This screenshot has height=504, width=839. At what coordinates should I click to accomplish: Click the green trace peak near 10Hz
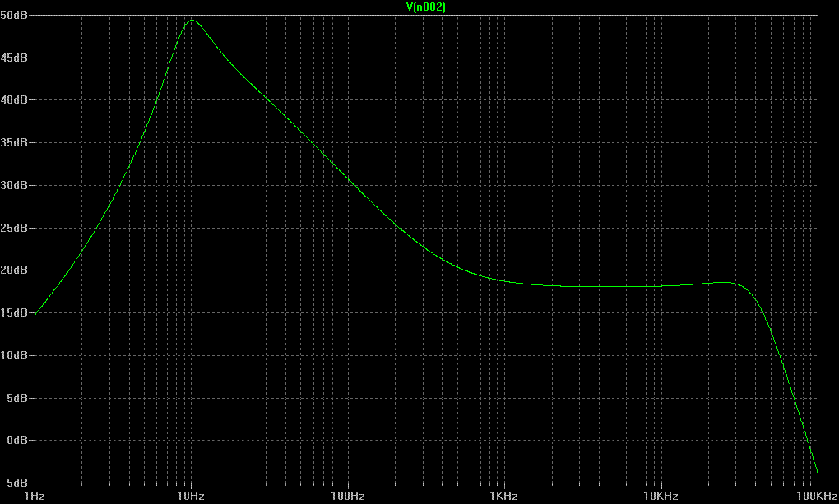pos(192,21)
